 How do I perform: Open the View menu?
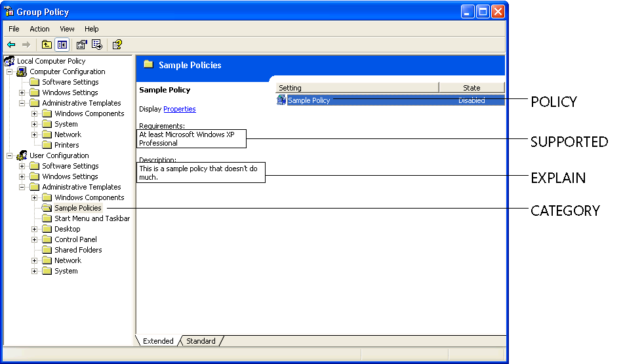coord(67,29)
